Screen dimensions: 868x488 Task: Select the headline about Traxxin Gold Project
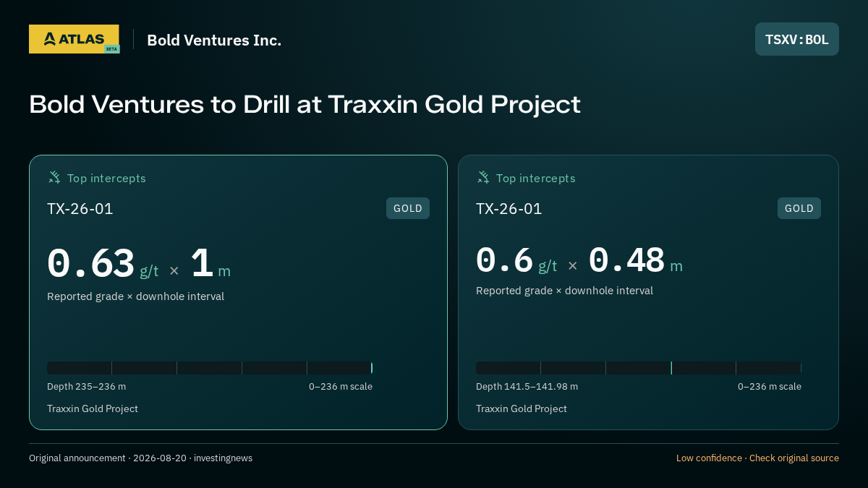tap(305, 104)
